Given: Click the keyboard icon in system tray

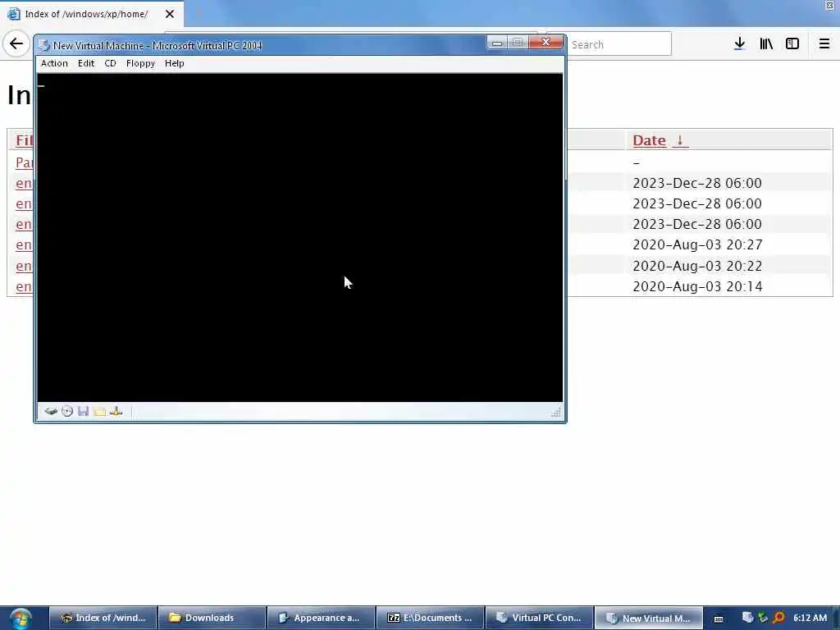Looking at the screenshot, I should (x=719, y=619).
